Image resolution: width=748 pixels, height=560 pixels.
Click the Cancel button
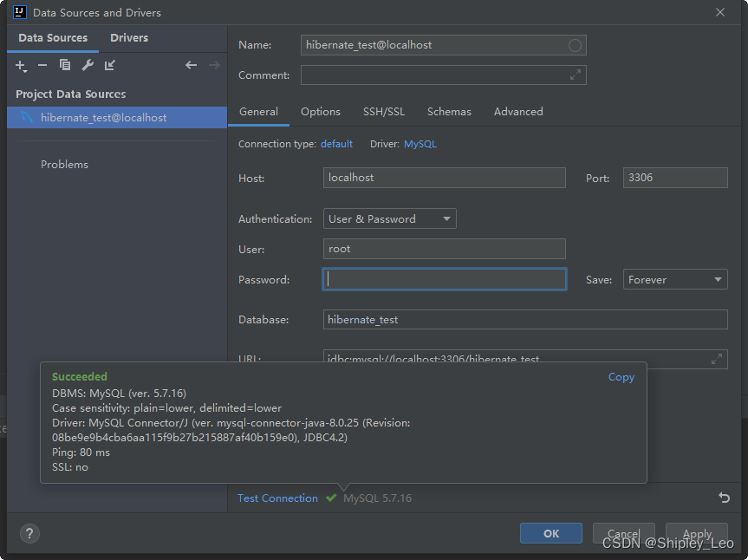coord(623,533)
